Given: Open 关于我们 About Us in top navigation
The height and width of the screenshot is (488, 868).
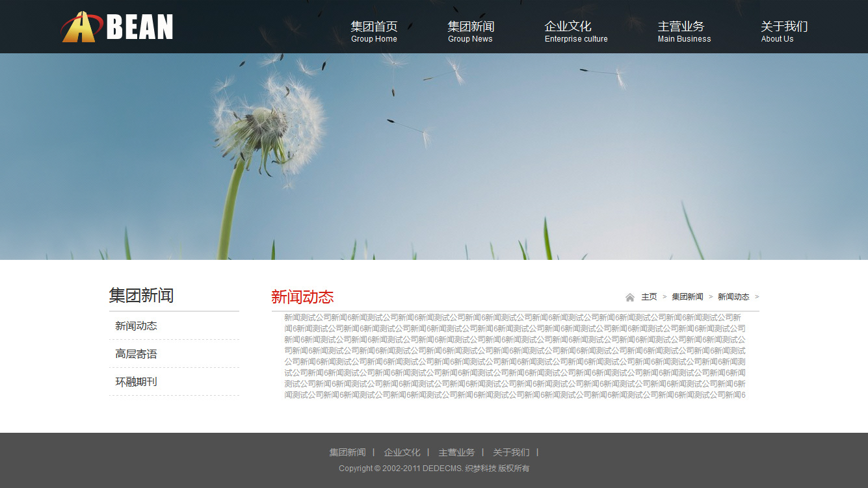Looking at the screenshot, I should [783, 31].
